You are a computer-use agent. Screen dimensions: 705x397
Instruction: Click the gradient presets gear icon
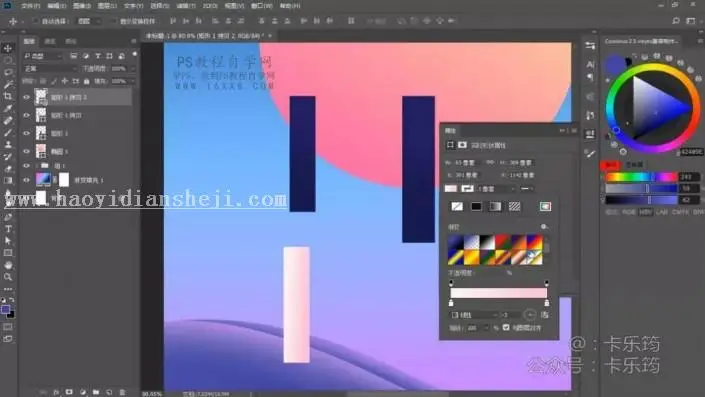point(544,227)
